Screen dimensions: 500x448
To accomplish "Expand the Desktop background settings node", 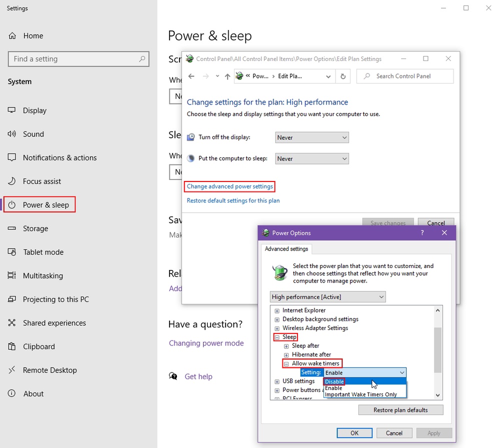I will (x=277, y=319).
